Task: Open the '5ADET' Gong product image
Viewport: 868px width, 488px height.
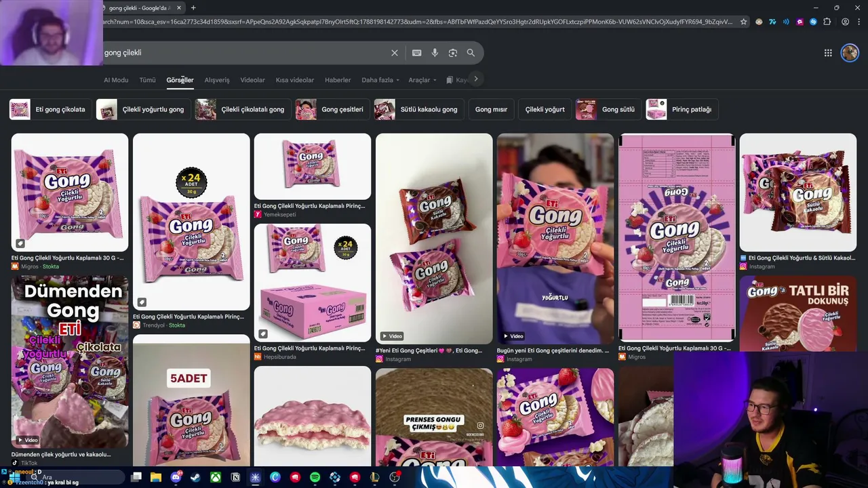Action: (191, 401)
